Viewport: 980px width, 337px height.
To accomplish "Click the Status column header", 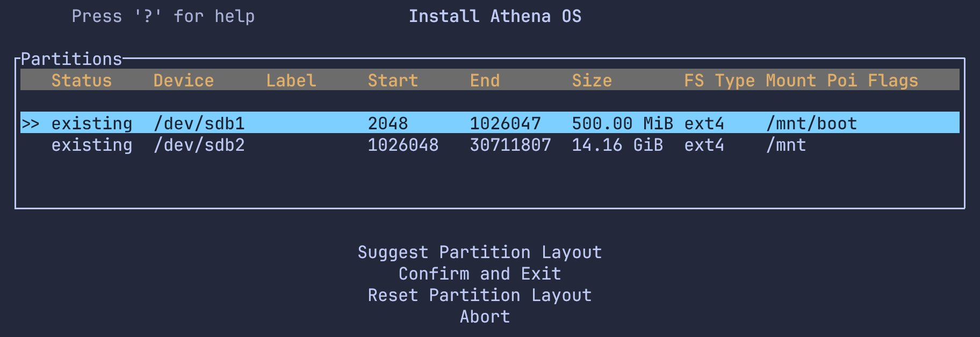I will pyautogui.click(x=82, y=80).
